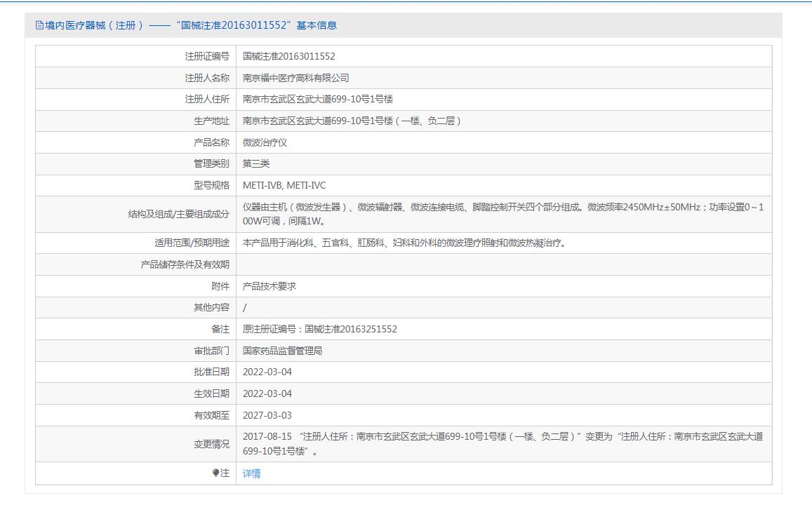Click the bulb icon beside 注
This screenshot has height=512, width=812.
(215, 473)
